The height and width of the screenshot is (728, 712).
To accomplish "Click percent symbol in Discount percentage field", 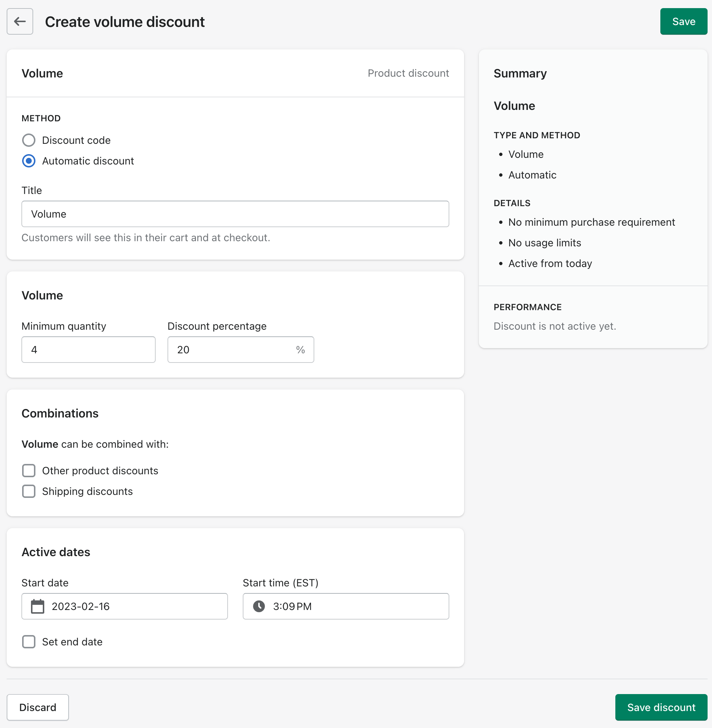I will (300, 350).
